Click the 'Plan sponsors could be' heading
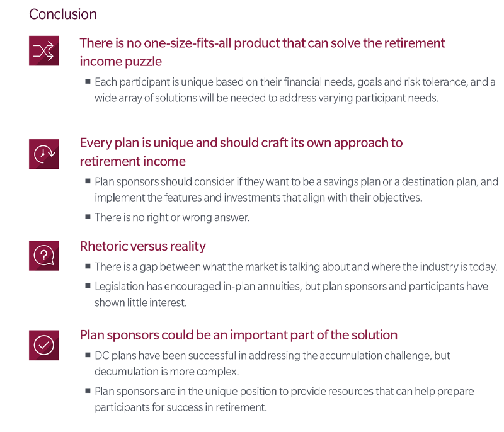The height and width of the screenshot is (432, 504). pos(239,335)
